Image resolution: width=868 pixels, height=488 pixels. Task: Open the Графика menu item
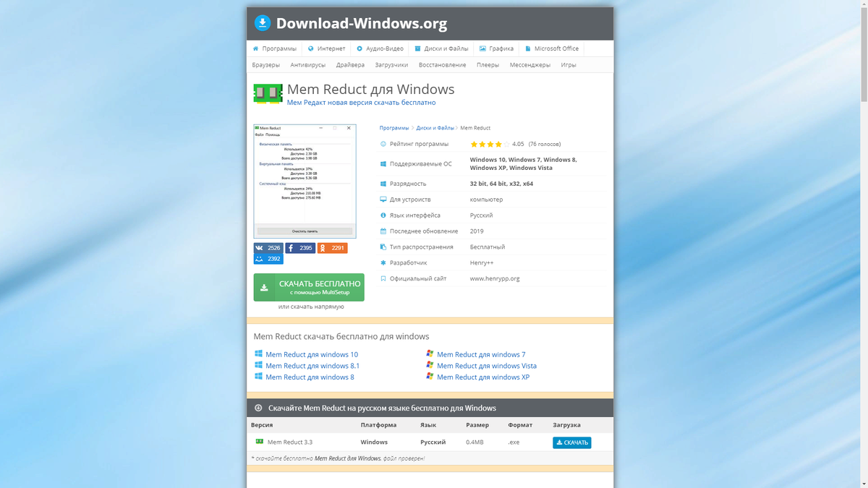pos(496,48)
